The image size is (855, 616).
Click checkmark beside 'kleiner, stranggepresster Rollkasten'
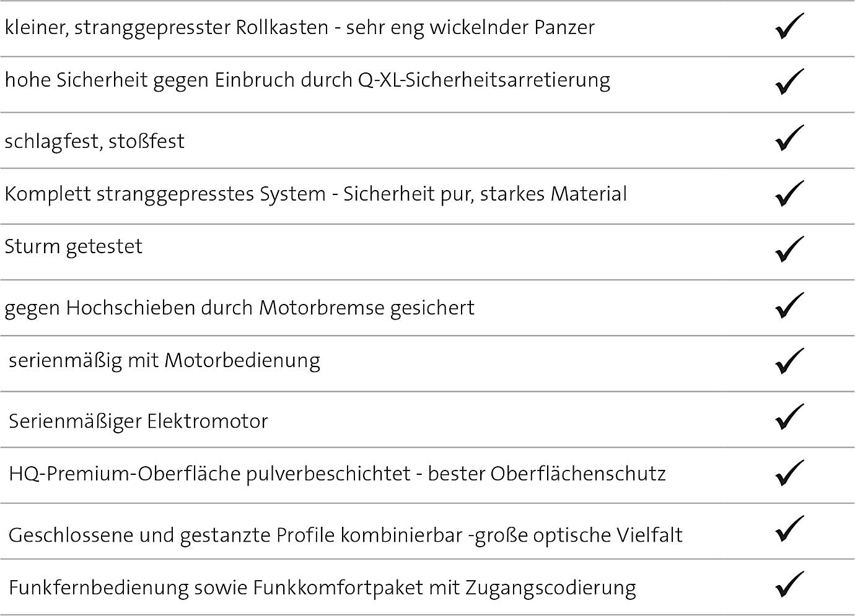789,26
